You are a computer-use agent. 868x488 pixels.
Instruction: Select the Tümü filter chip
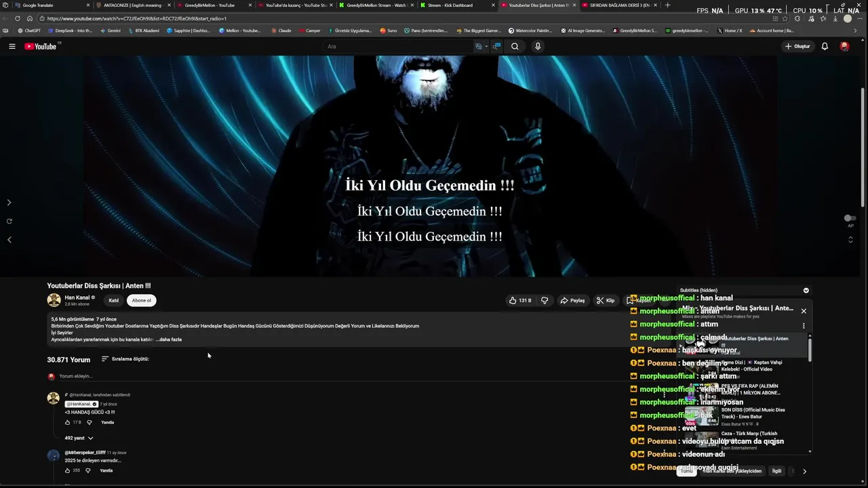tap(686, 471)
